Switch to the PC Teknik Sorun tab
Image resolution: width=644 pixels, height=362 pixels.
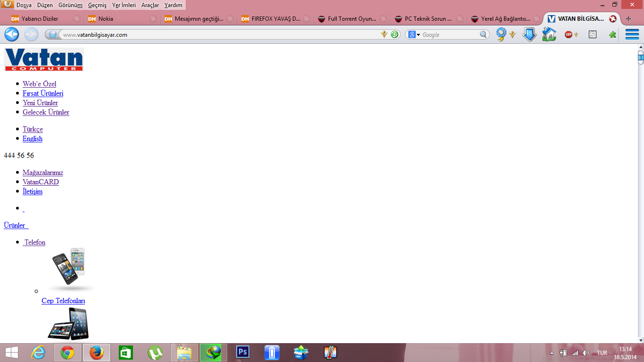428,19
